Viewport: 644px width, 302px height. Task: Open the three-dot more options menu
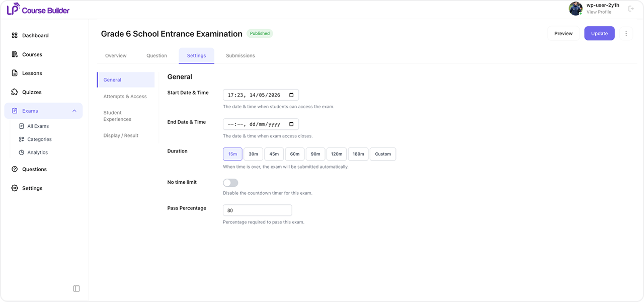[626, 33]
